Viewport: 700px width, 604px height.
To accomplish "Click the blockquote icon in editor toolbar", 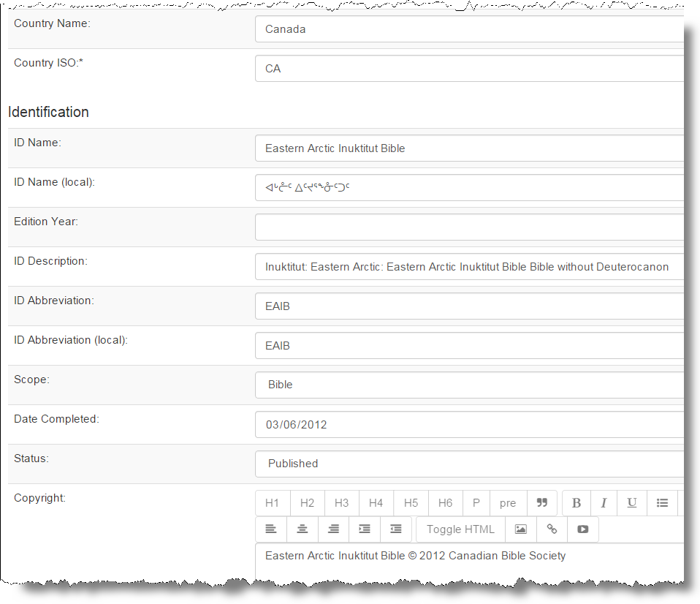I will [x=541, y=503].
